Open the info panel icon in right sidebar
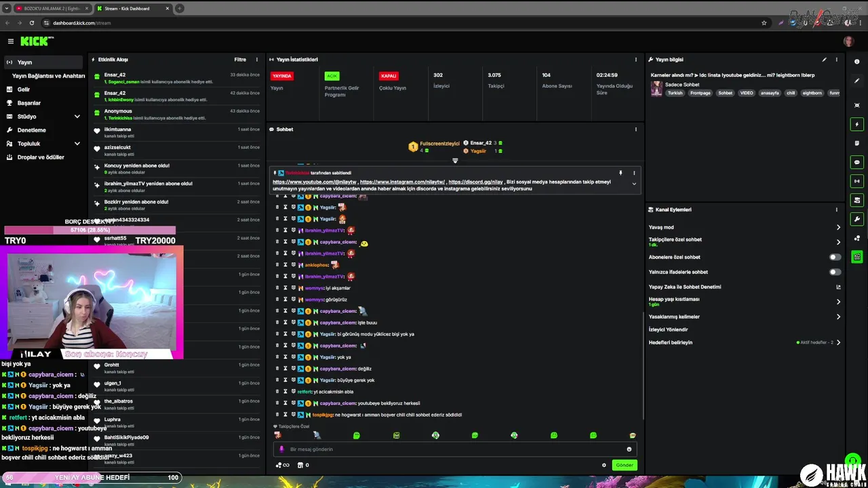 point(857,62)
